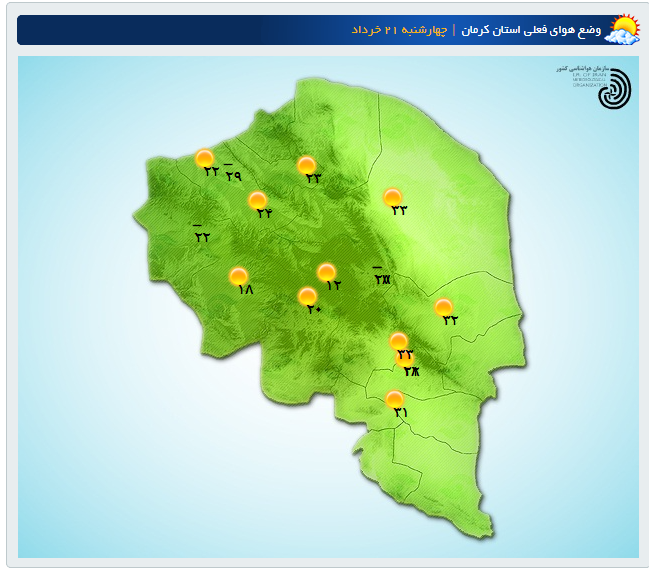Click the temperature value 12
649x569 pixels.
pyautogui.click(x=334, y=285)
